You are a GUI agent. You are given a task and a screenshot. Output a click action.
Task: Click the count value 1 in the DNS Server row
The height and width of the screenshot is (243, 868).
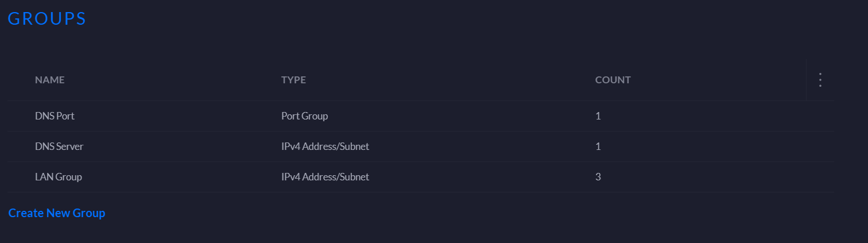[x=598, y=146]
